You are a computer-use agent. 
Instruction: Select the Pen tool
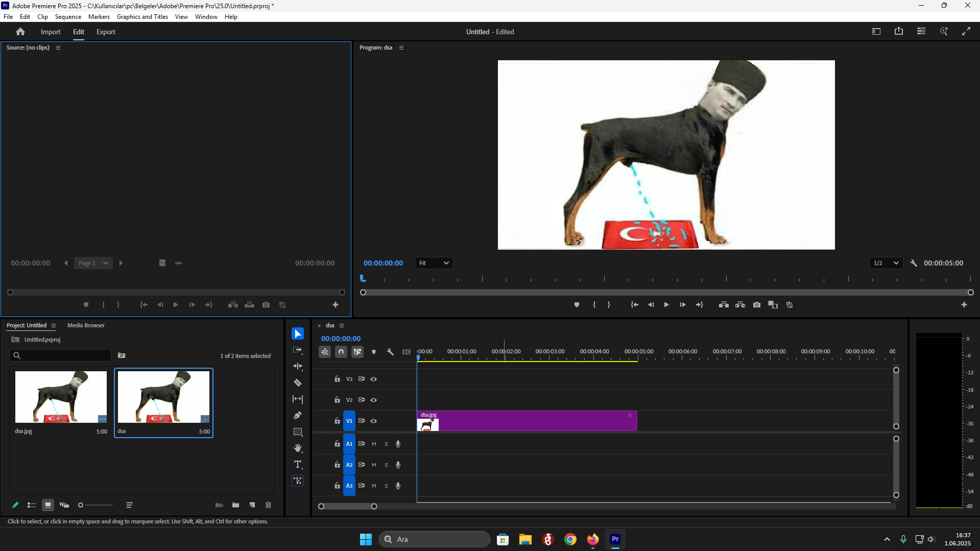[x=298, y=416]
